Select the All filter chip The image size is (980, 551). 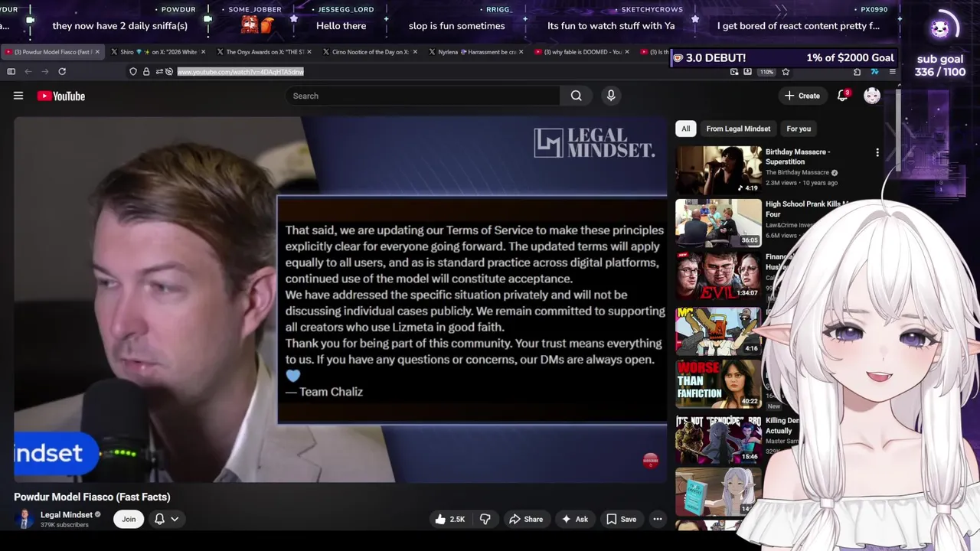[685, 129]
